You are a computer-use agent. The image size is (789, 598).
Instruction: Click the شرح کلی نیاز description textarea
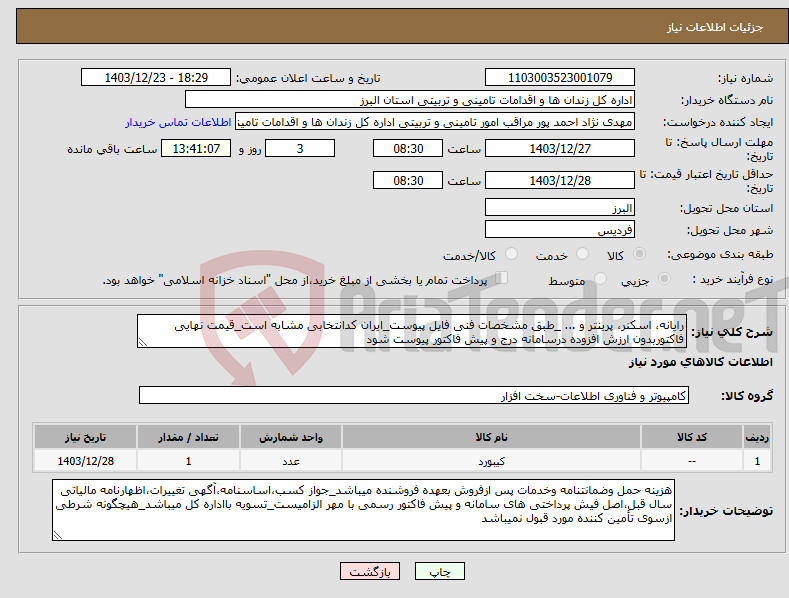click(x=412, y=331)
